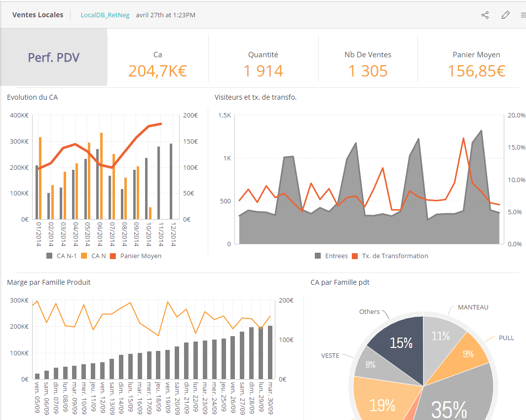
Task: Toggle Tx. de Transformation legend swatch
Action: (x=355, y=256)
